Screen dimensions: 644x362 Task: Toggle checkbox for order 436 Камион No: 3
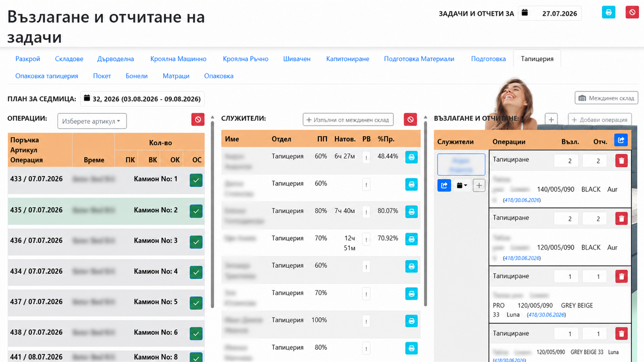[x=196, y=242]
